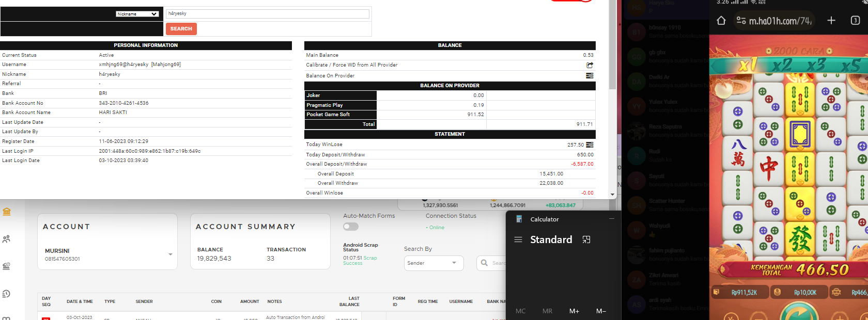
Task: Click the bank icon in left sidebar
Action: pyautogui.click(x=7, y=212)
